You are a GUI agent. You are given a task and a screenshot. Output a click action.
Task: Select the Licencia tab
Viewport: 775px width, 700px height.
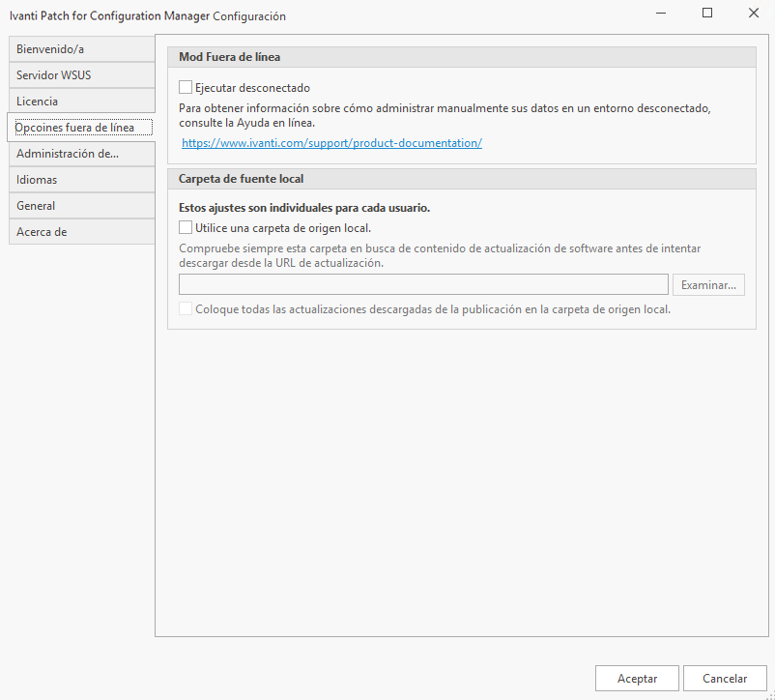click(81, 101)
